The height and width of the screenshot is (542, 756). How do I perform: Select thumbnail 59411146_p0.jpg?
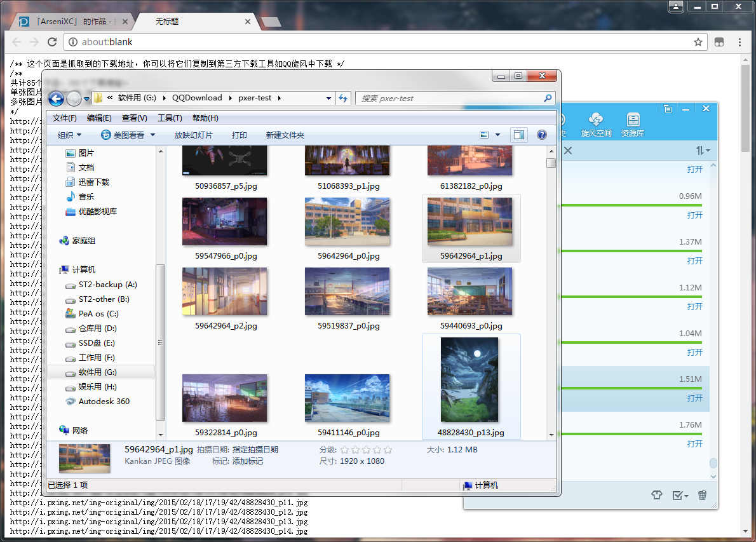[348, 405]
